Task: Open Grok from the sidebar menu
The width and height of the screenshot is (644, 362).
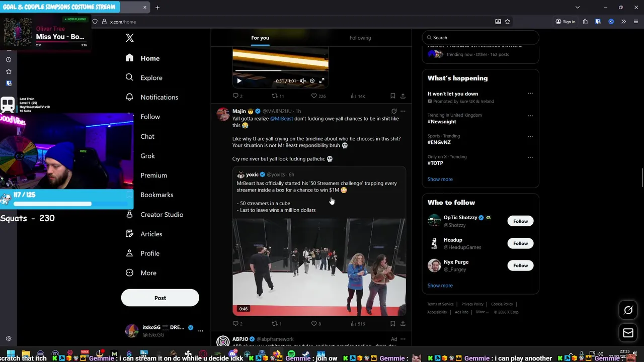Action: [141, 156]
